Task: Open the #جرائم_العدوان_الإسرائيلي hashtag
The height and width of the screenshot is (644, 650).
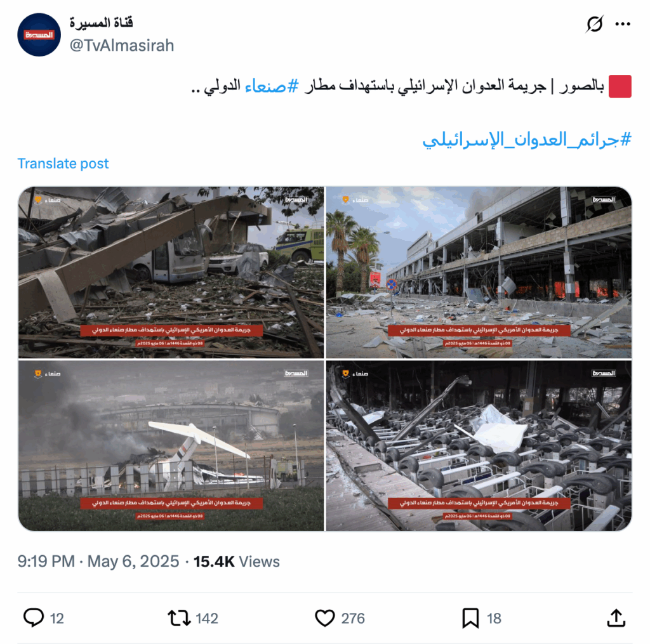Action: pyautogui.click(x=526, y=140)
